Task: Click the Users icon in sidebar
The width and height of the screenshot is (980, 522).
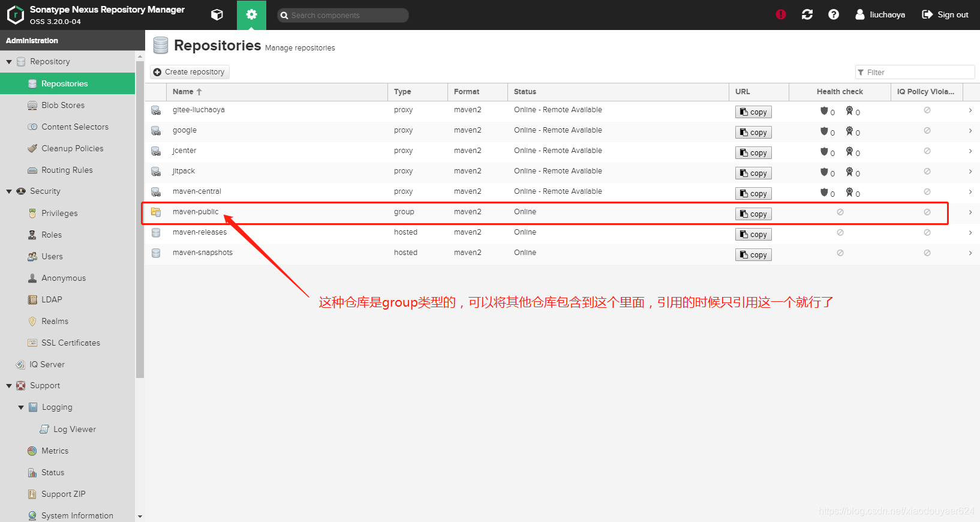Action: pos(32,256)
